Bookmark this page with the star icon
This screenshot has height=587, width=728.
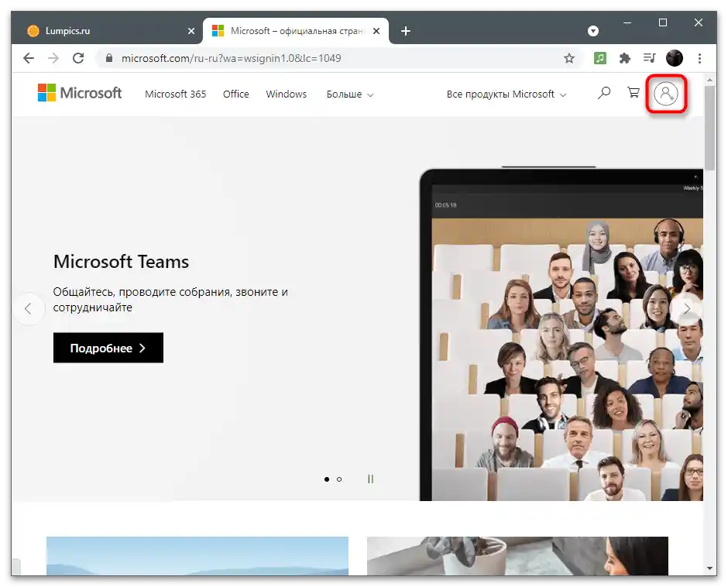click(569, 58)
